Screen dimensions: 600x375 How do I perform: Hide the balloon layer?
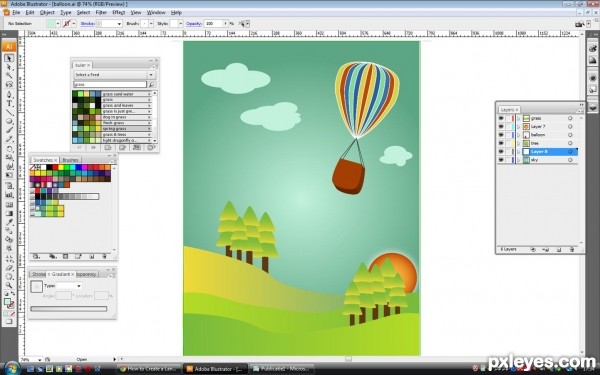coord(501,135)
